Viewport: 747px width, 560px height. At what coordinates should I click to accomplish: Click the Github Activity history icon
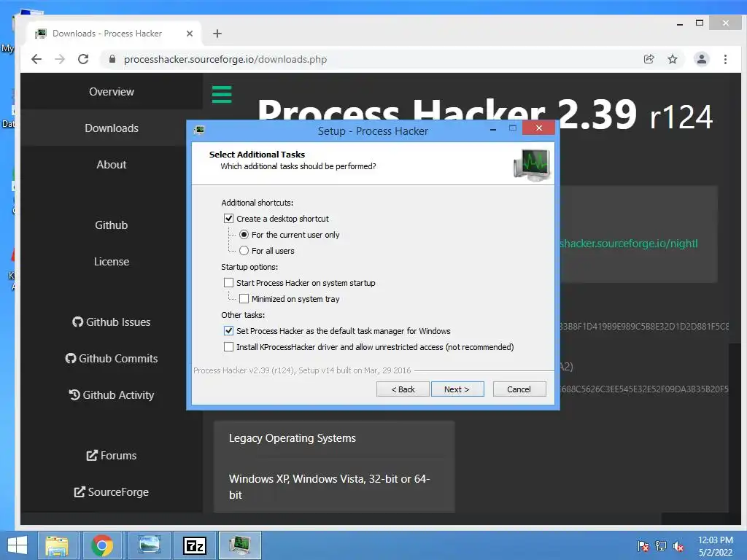74,394
